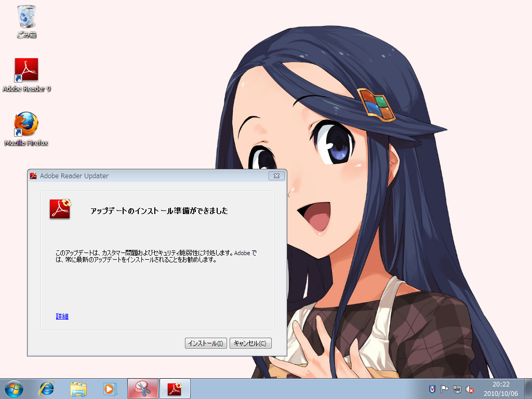Image resolution: width=532 pixels, height=399 pixels.
Task: Close the Adobe Reader Updater dialog
Action: pyautogui.click(x=276, y=176)
